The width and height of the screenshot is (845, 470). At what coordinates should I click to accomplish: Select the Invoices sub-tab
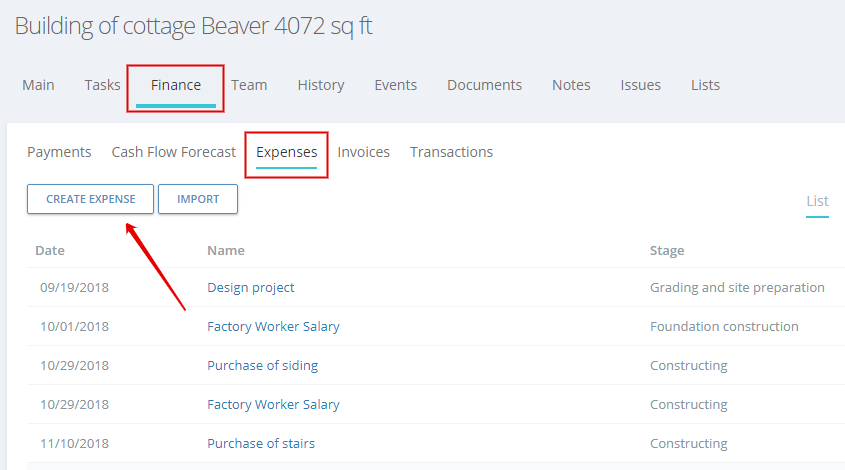363,153
